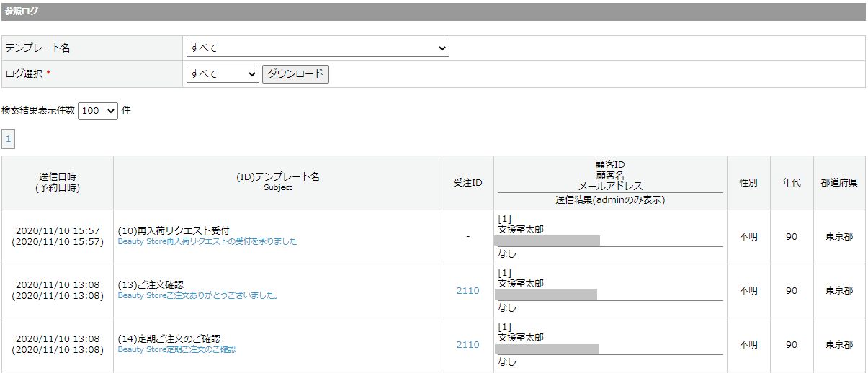Screen dimensions: 868x373
Task: Click the 都道府県 column header
Action: (x=838, y=183)
